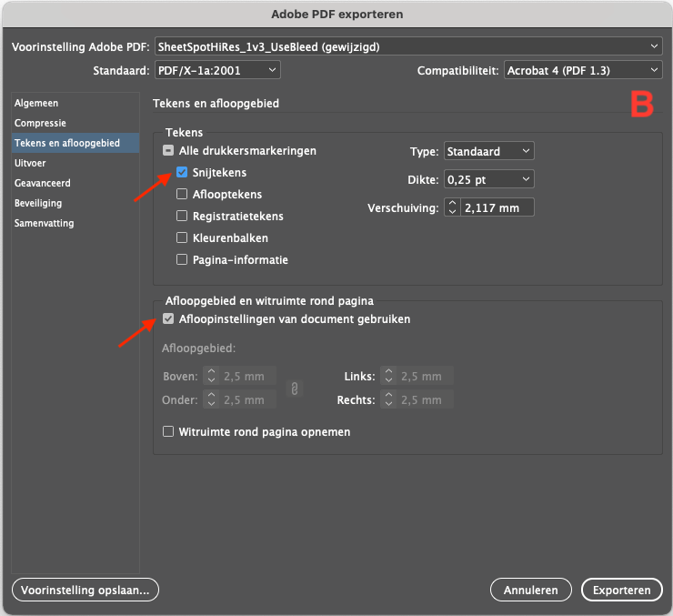Viewport: 673px width, 616px height.
Task: Select Uitvoer in the sidebar
Action: click(30, 163)
